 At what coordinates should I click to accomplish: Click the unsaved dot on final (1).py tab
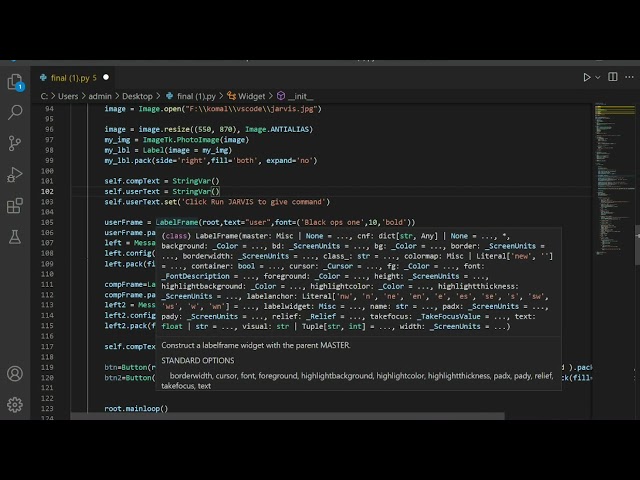pyautogui.click(x=106, y=77)
